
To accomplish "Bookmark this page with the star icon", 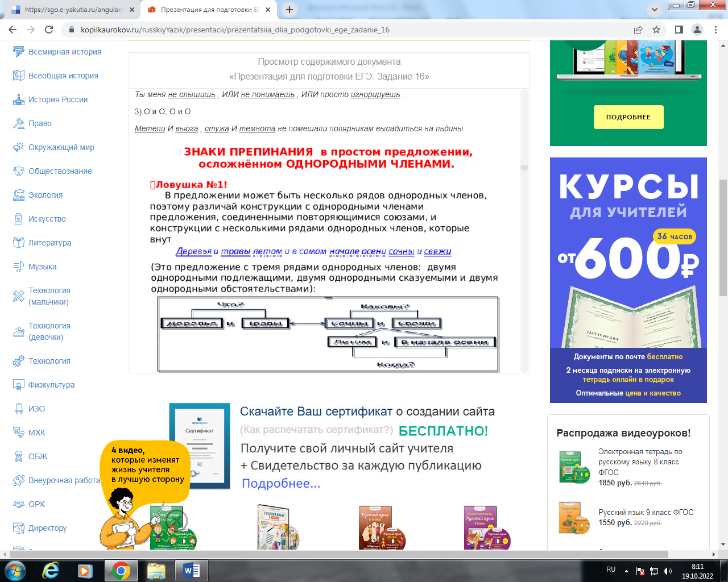I will point(656,30).
